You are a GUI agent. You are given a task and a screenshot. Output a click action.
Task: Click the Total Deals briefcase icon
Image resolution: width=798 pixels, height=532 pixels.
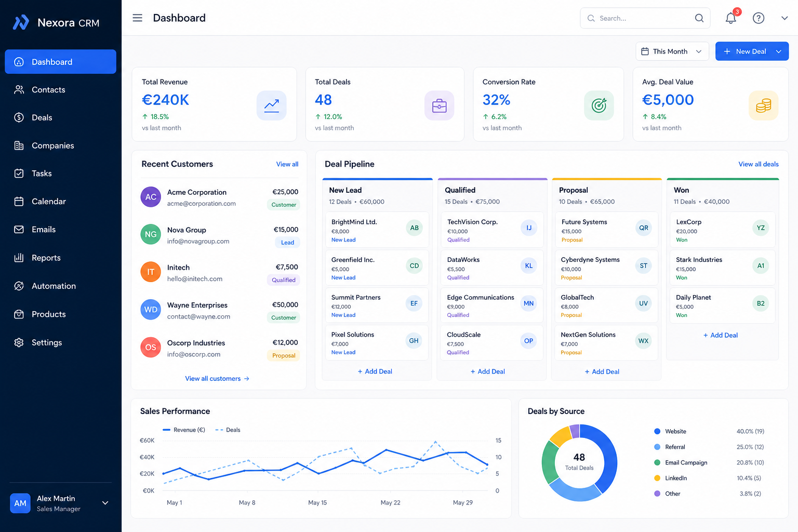(x=440, y=105)
